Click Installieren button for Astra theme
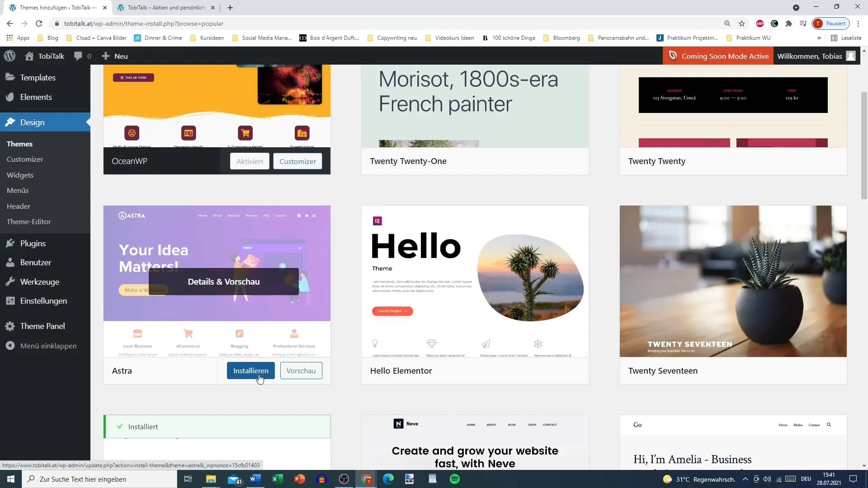Screen dimensions: 868x488 point(251,371)
